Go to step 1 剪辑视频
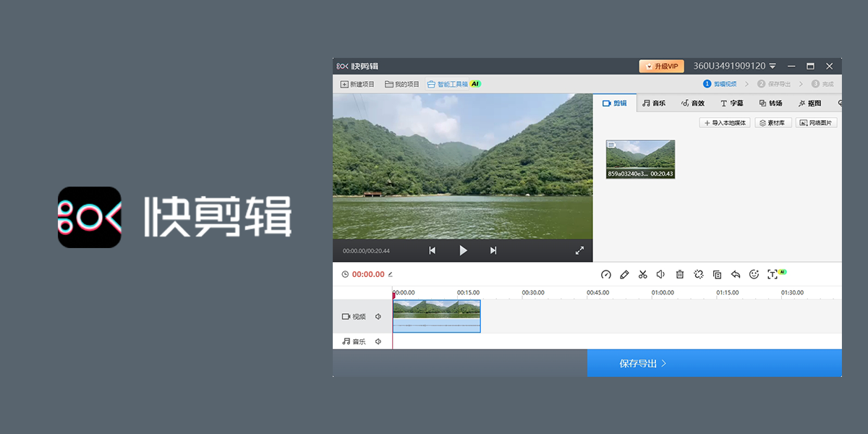 (x=720, y=84)
